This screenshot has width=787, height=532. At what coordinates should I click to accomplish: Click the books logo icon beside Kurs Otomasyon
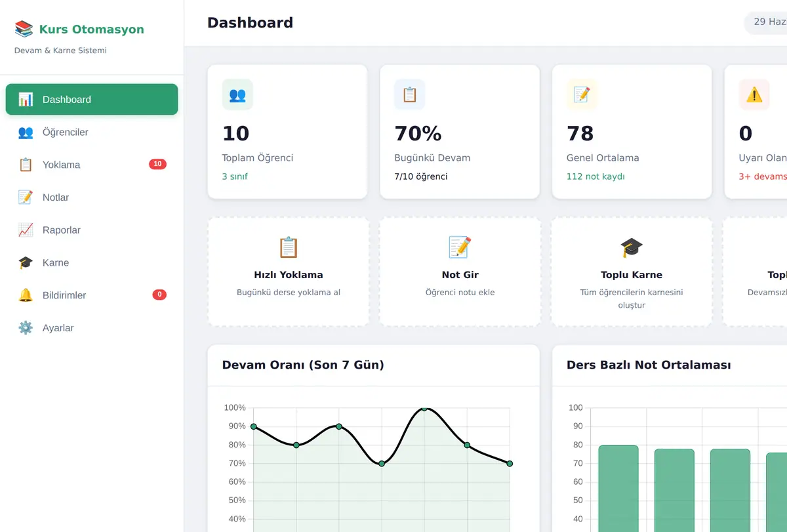click(24, 29)
